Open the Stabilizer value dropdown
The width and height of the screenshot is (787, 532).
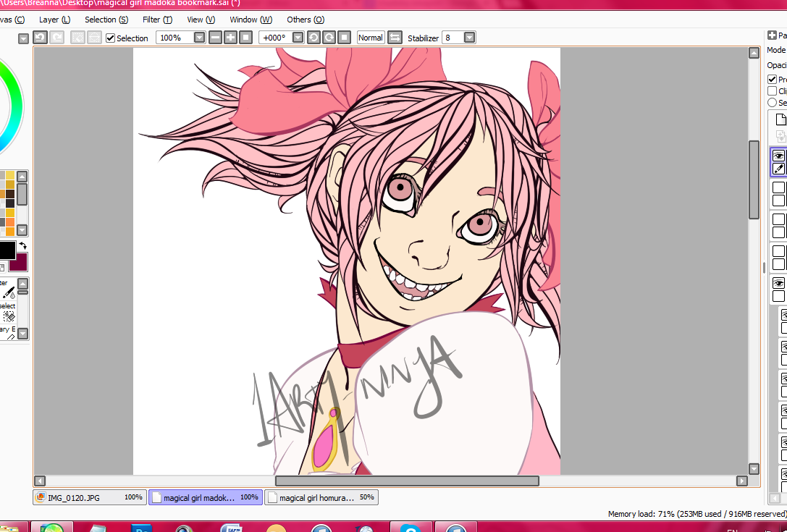(x=469, y=38)
